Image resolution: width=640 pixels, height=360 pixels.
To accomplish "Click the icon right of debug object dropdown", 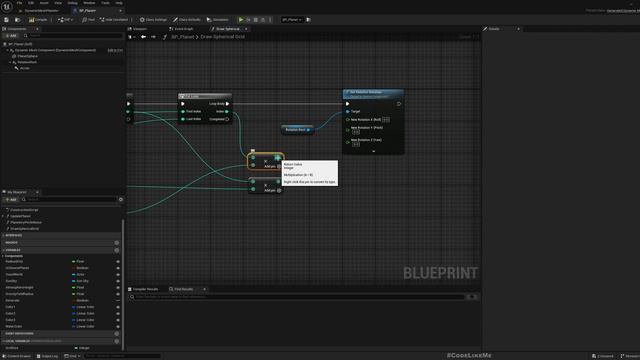I will 309,20.
